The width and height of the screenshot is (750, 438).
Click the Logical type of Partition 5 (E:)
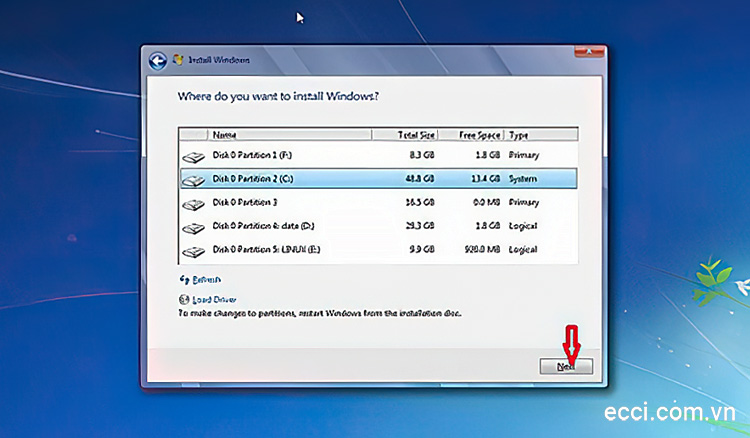point(523,249)
